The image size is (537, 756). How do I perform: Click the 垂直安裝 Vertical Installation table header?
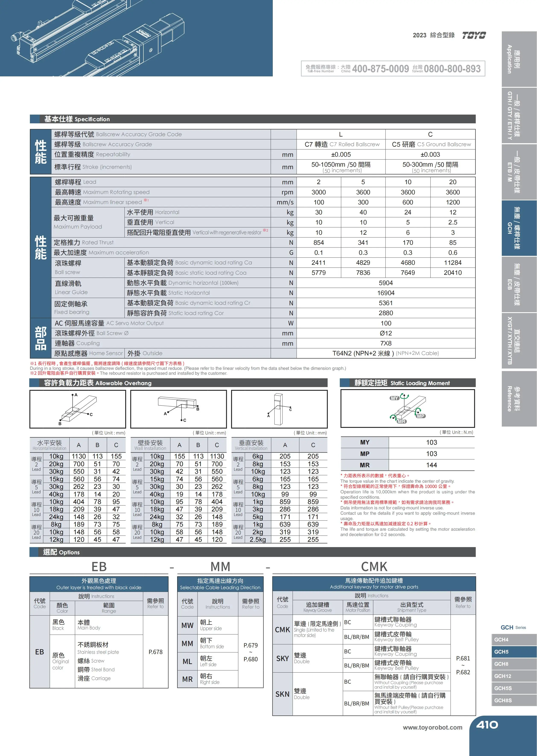pyautogui.click(x=251, y=445)
